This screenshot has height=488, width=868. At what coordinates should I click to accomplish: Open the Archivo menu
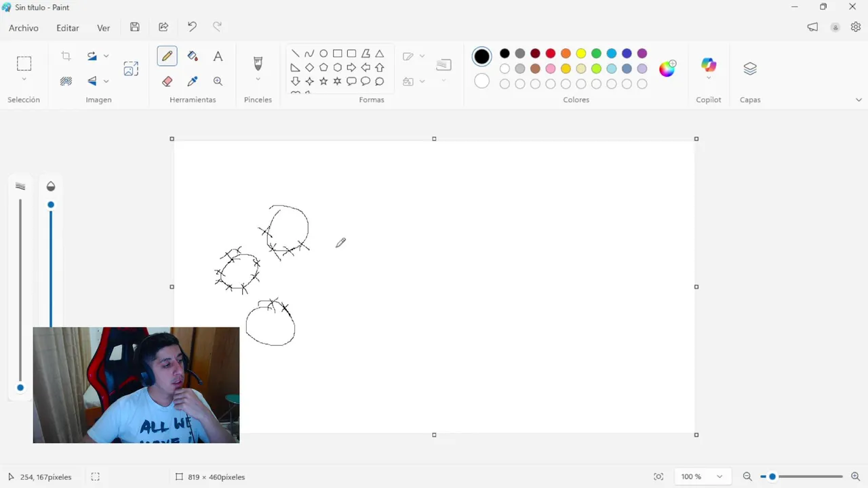(x=24, y=28)
